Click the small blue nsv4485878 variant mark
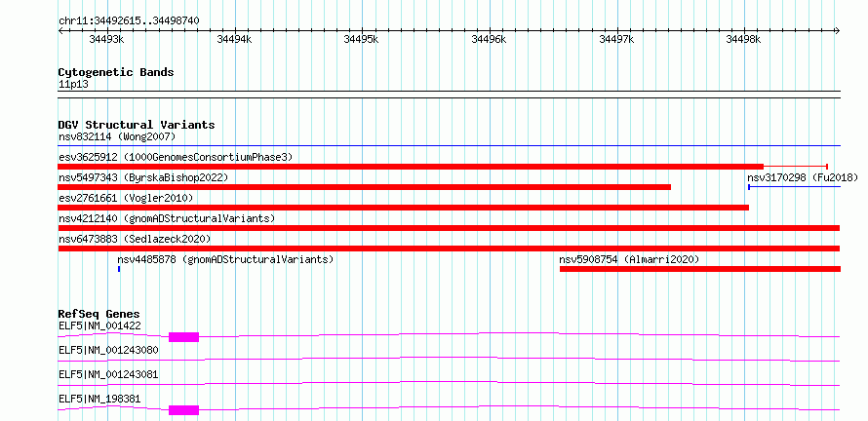This screenshot has width=868, height=421. pos(119,269)
